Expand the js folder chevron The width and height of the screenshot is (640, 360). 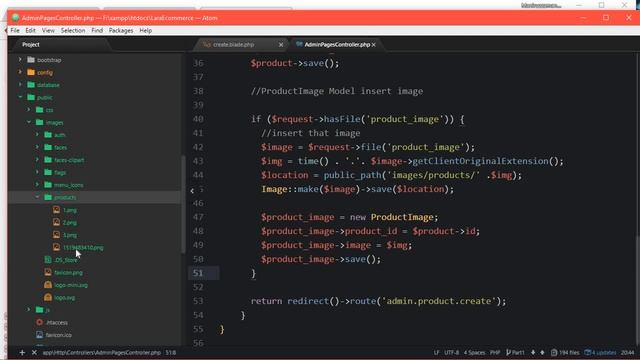29,310
